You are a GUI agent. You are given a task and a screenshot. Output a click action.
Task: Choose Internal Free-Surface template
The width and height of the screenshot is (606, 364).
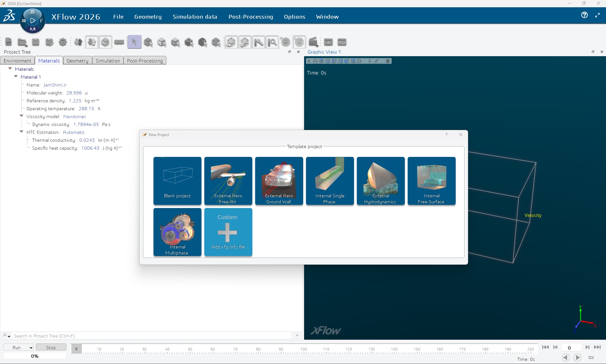[x=432, y=181]
